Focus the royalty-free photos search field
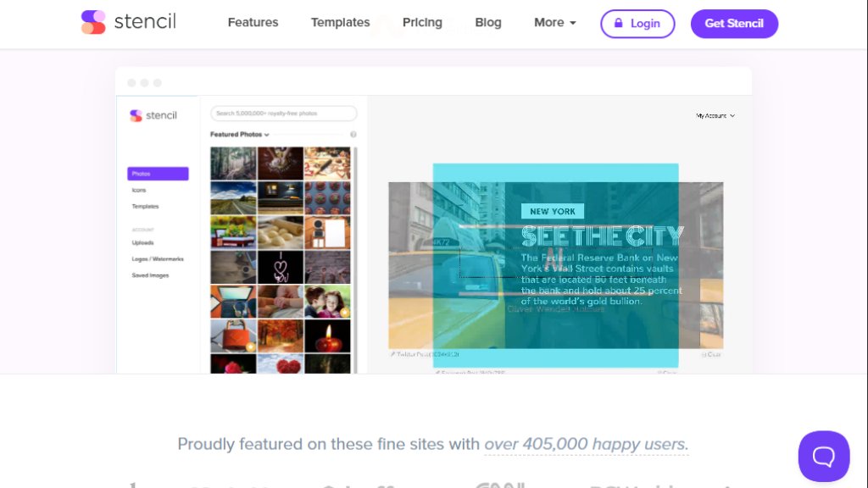Image resolution: width=868 pixels, height=488 pixels. click(283, 114)
